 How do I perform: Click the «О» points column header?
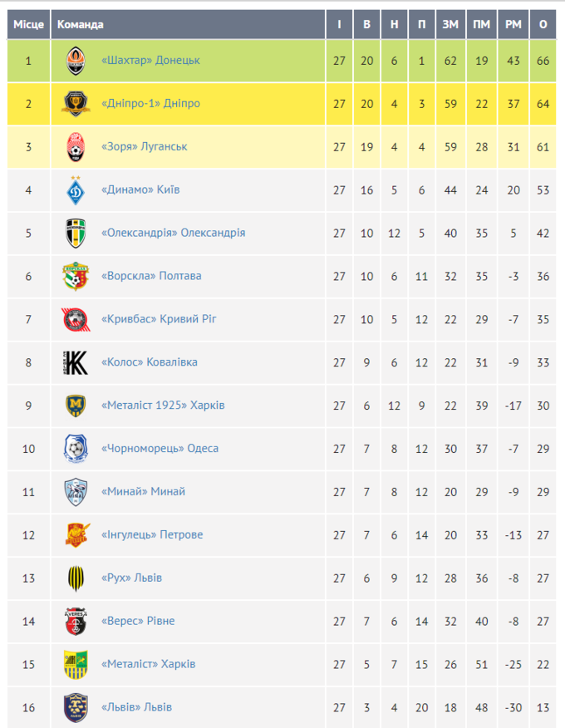tap(543, 24)
